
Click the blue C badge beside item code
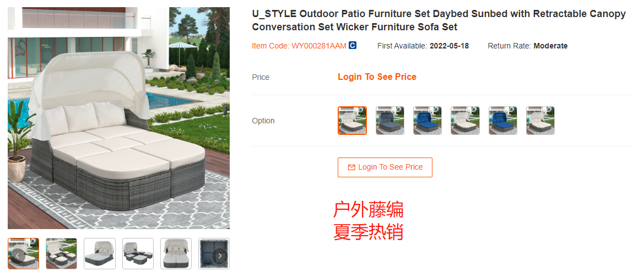(x=353, y=46)
